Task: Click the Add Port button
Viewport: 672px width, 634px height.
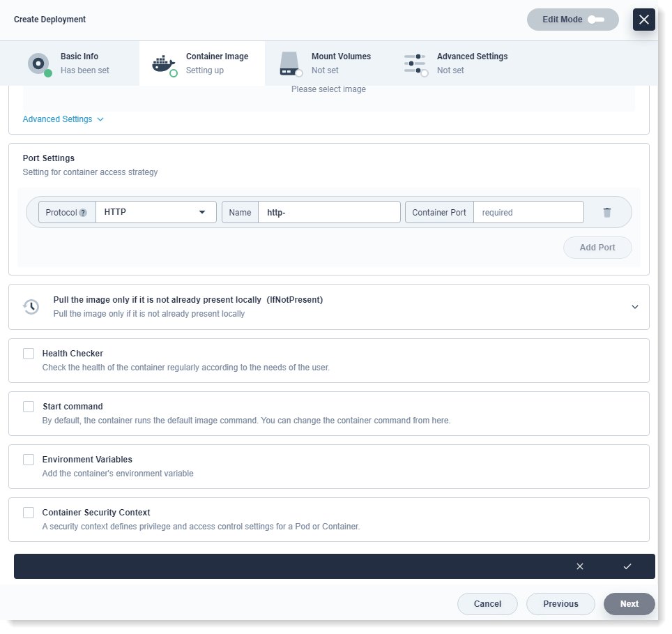Action: coord(597,248)
